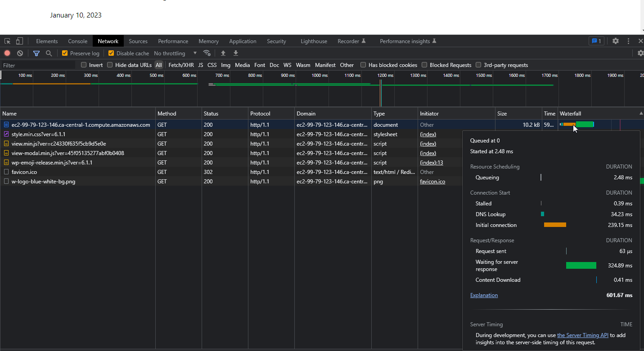Viewport: 644px width, 351px height.
Task: Open the Lighthouse tab
Action: [x=314, y=41]
